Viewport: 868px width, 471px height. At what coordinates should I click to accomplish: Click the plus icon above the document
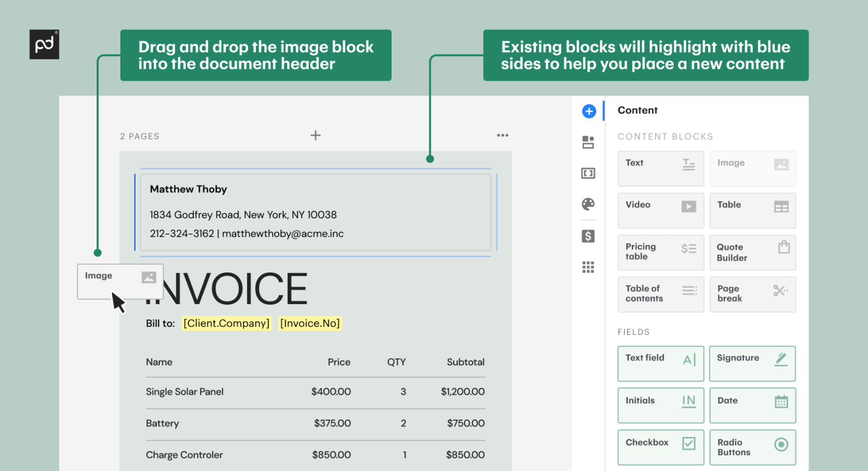315,135
